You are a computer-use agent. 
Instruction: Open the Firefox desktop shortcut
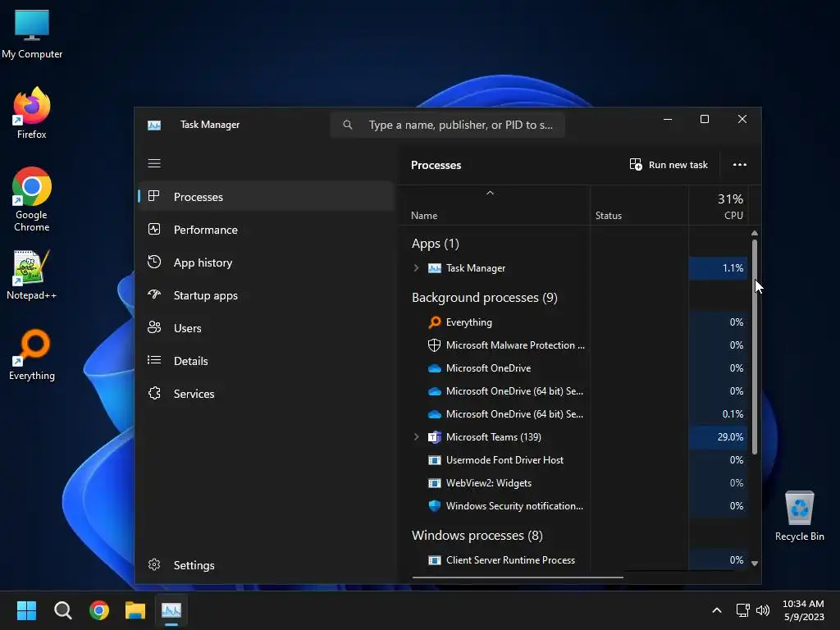point(32,112)
